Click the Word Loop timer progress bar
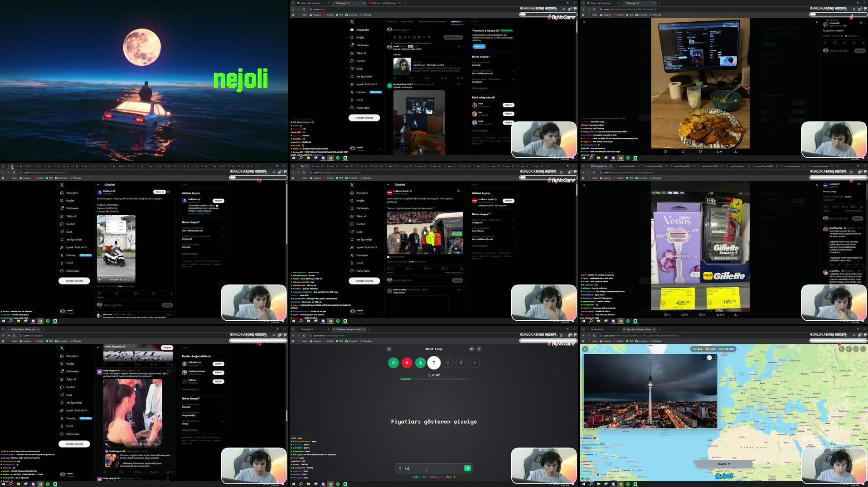The height and width of the screenshot is (487, 868). point(434,379)
